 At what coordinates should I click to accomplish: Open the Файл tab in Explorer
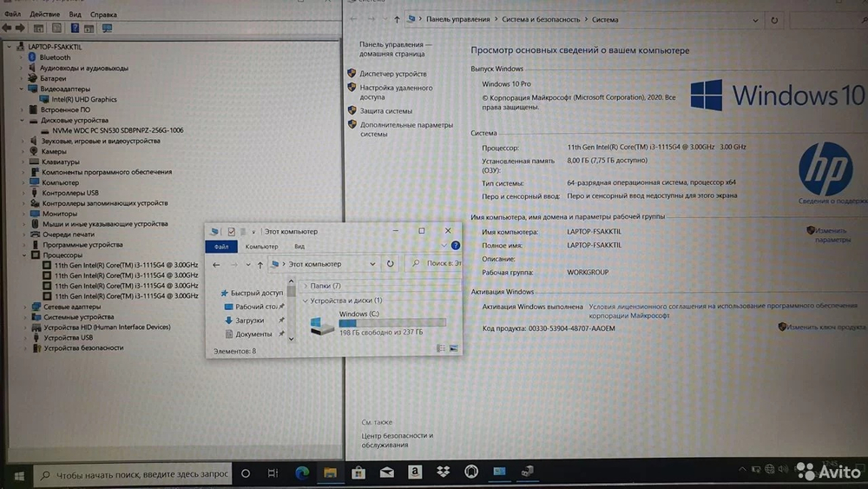221,247
